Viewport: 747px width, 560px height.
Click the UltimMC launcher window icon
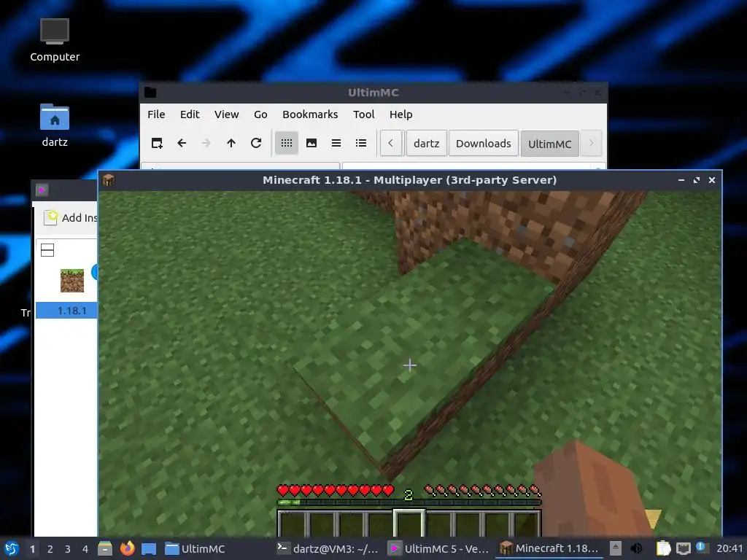pos(42,190)
